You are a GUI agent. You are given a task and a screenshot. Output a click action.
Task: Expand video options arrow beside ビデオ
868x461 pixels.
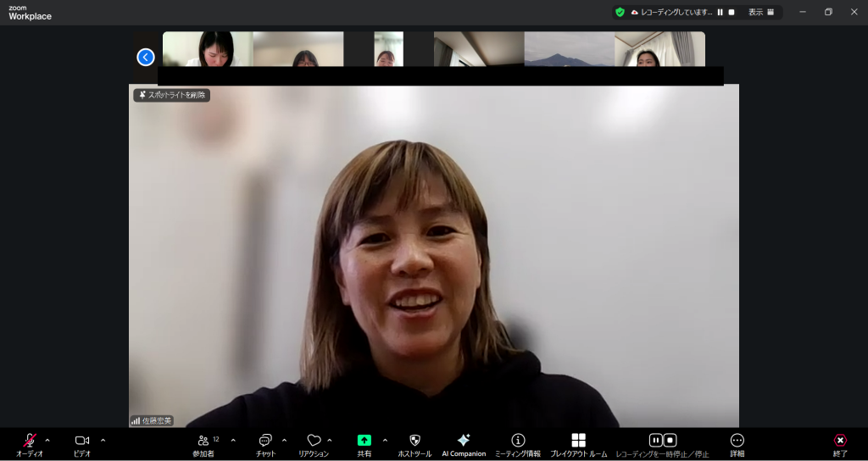[x=103, y=440]
